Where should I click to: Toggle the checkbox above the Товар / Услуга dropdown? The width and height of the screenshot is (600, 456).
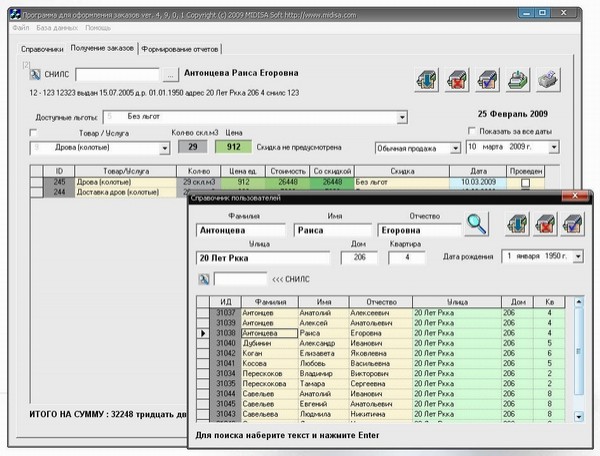pyautogui.click(x=33, y=132)
